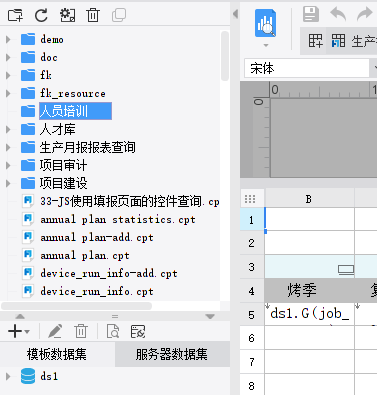This screenshot has width=377, height=395.
Task: Select the doc folder
Action: tap(49, 57)
